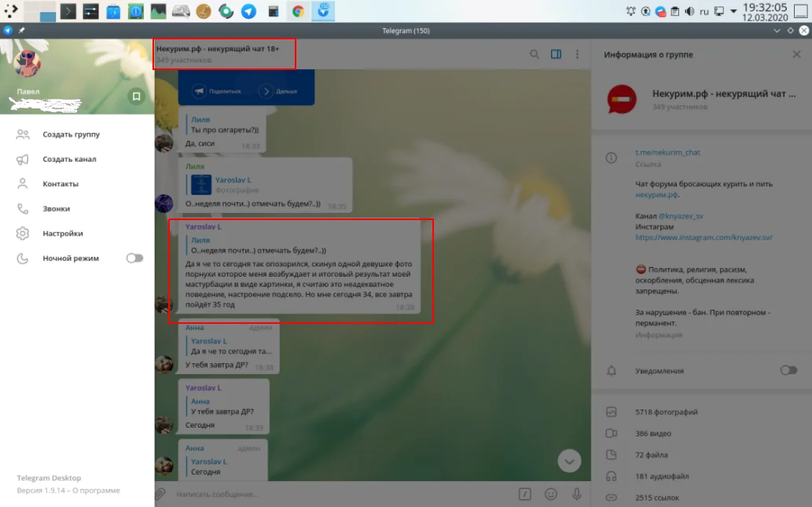
Task: Open emoji picker smiley icon
Action: (551, 494)
